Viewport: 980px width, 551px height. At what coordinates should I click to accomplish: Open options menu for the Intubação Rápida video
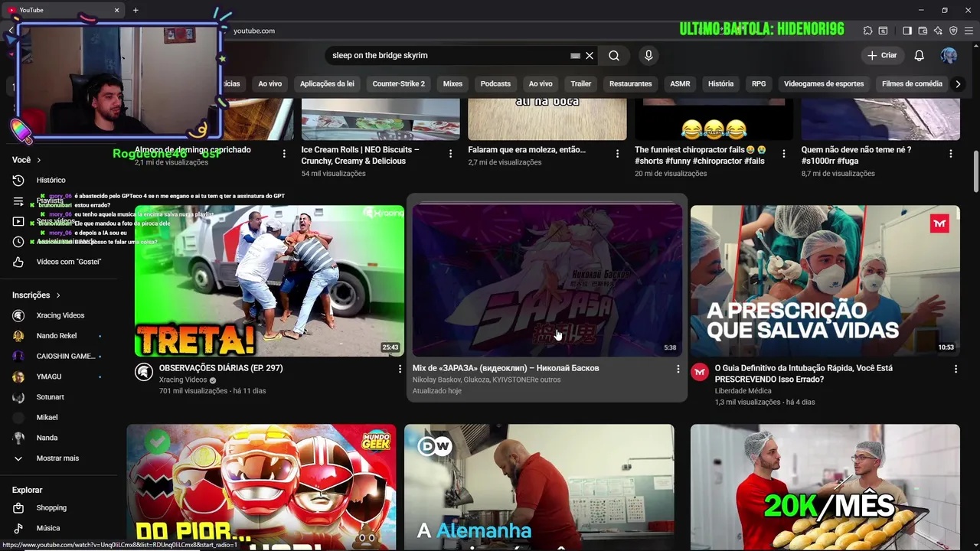click(x=955, y=369)
